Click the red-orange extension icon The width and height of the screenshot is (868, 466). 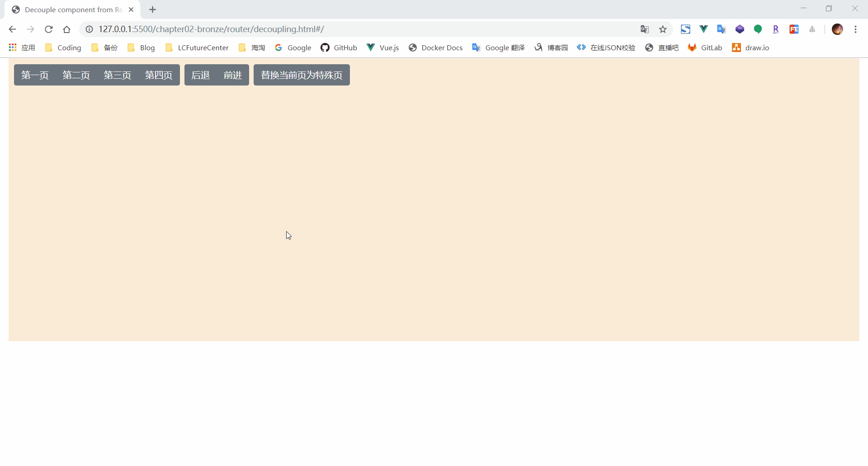tap(794, 29)
